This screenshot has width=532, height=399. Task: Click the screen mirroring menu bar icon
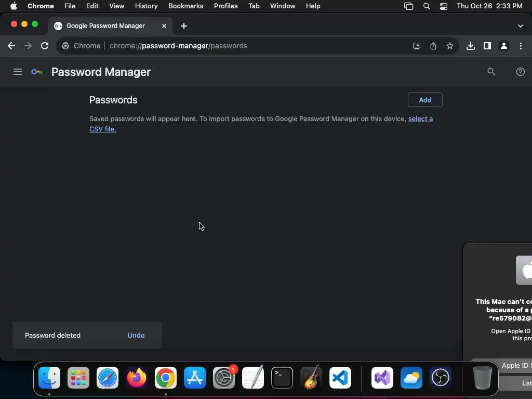(x=408, y=6)
